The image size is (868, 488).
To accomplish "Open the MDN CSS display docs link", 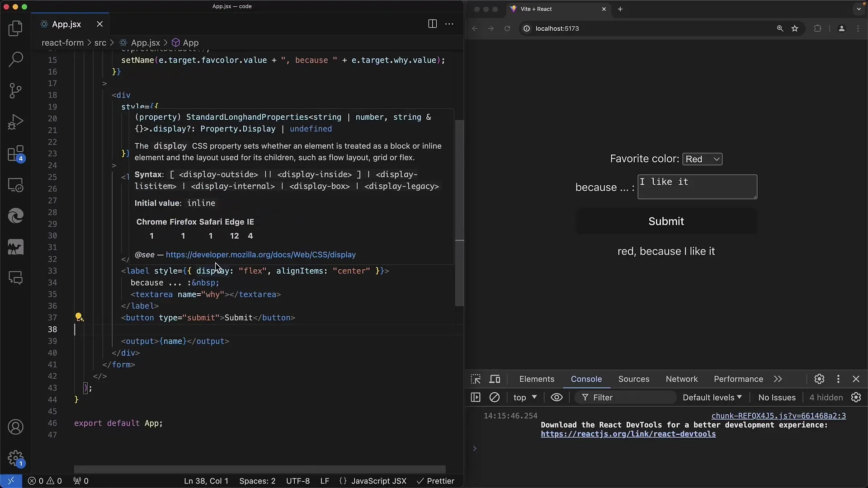I will (x=261, y=254).
